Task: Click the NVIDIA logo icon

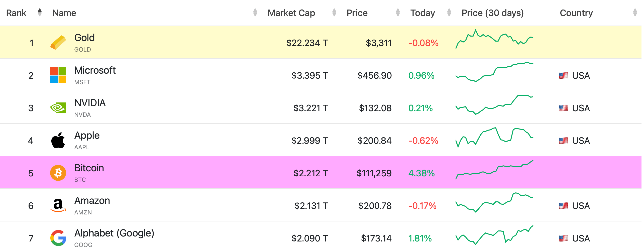Action: [58, 108]
